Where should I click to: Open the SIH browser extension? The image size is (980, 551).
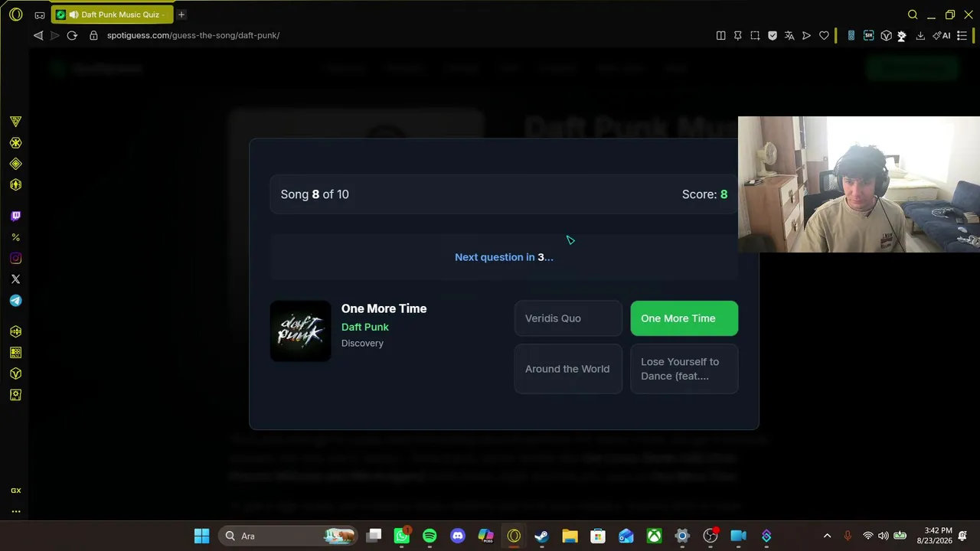pos(868,35)
